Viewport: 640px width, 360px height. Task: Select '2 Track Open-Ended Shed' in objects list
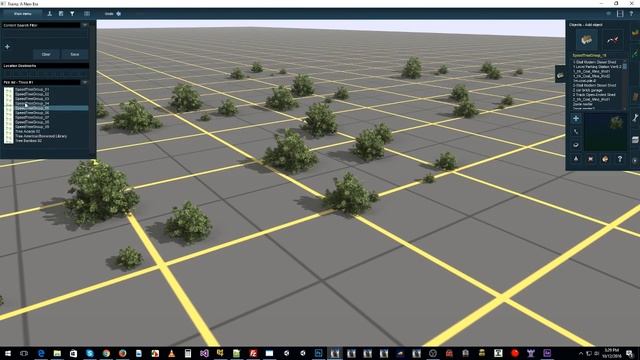594,95
